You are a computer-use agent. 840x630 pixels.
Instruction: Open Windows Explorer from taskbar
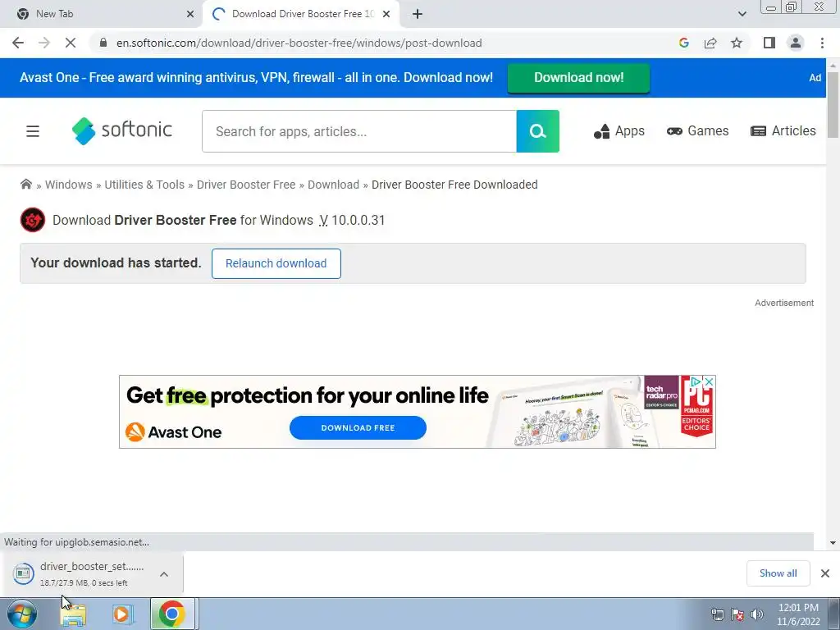click(x=73, y=614)
